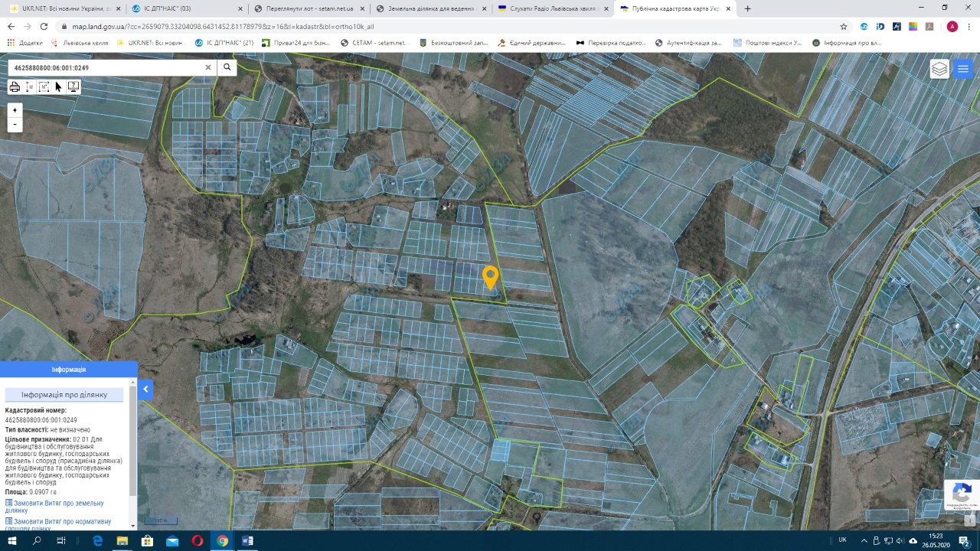The height and width of the screenshot is (551, 980).
Task: Click the orange parcel location marker
Action: click(x=490, y=278)
